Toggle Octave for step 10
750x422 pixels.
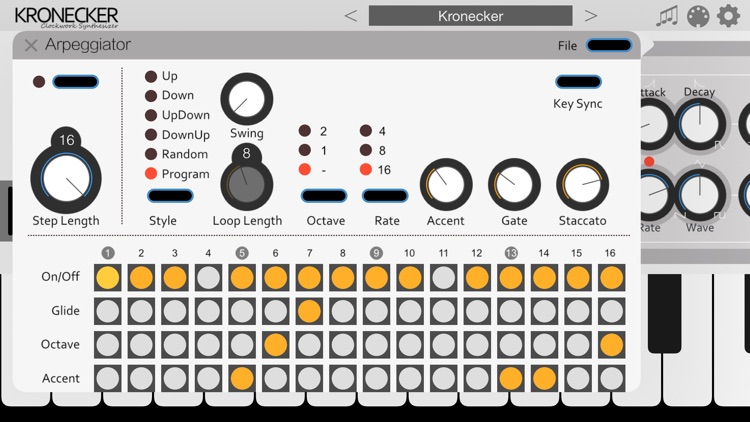point(410,344)
